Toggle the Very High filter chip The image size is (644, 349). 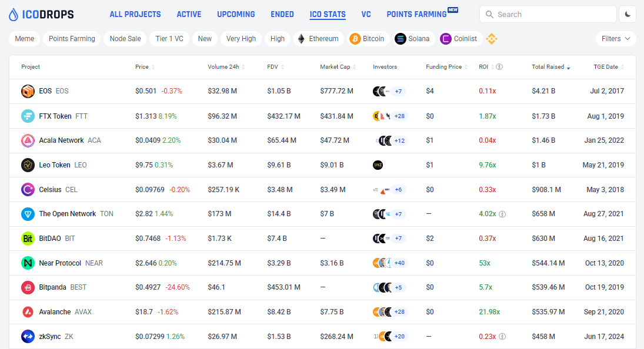point(241,39)
